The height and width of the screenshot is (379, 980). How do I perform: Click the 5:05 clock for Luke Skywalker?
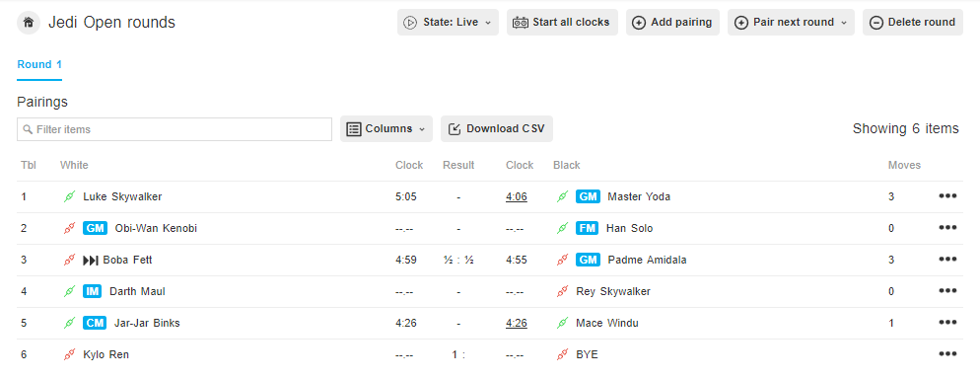click(406, 197)
